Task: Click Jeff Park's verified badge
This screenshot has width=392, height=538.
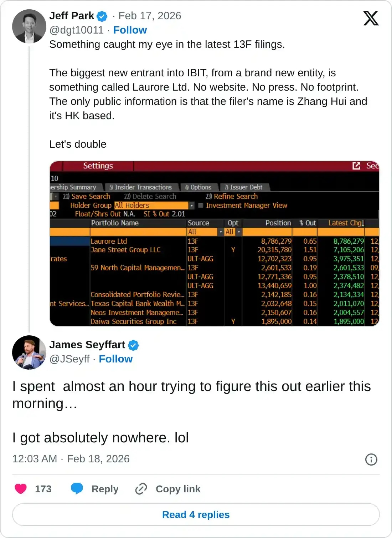Action: click(102, 16)
